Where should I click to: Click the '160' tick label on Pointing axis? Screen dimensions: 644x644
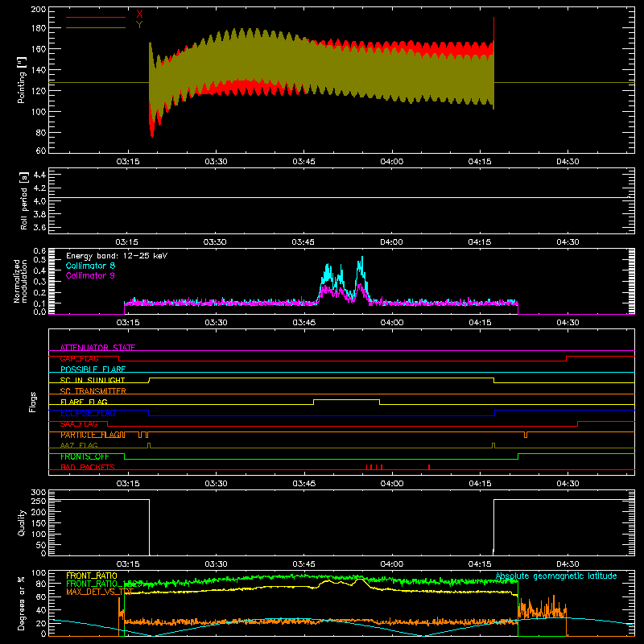tap(38, 49)
